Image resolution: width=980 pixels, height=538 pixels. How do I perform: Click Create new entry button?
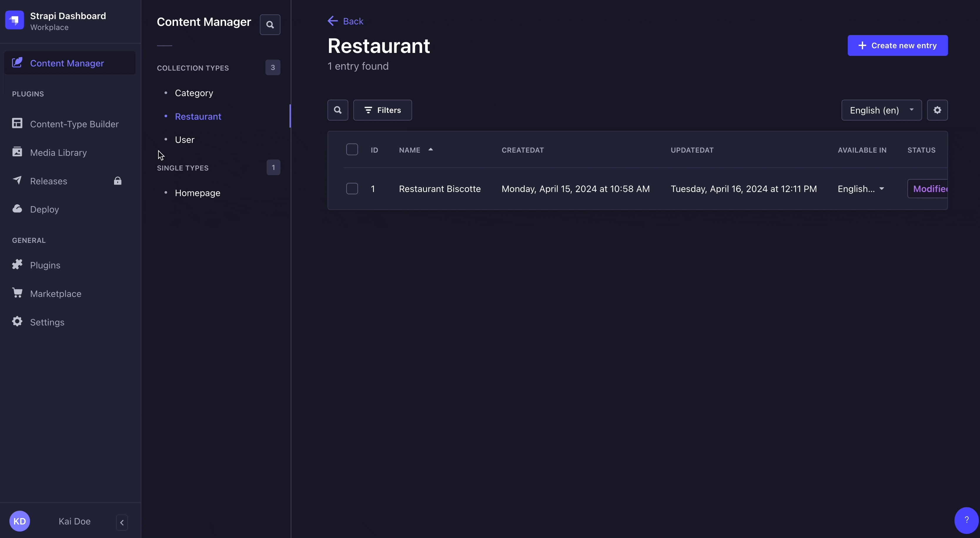(x=898, y=45)
